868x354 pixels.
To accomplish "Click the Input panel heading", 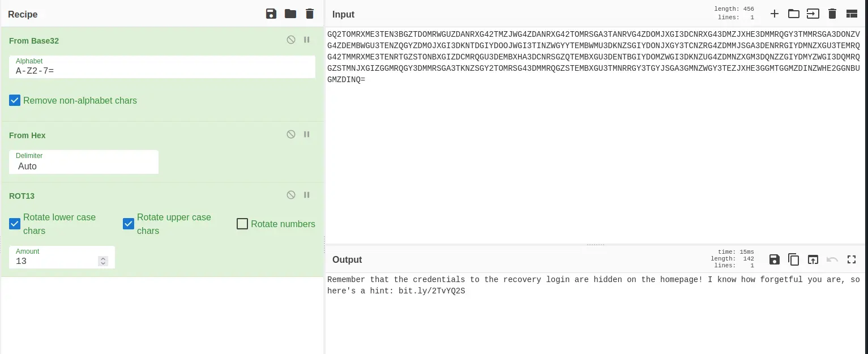I will (344, 14).
